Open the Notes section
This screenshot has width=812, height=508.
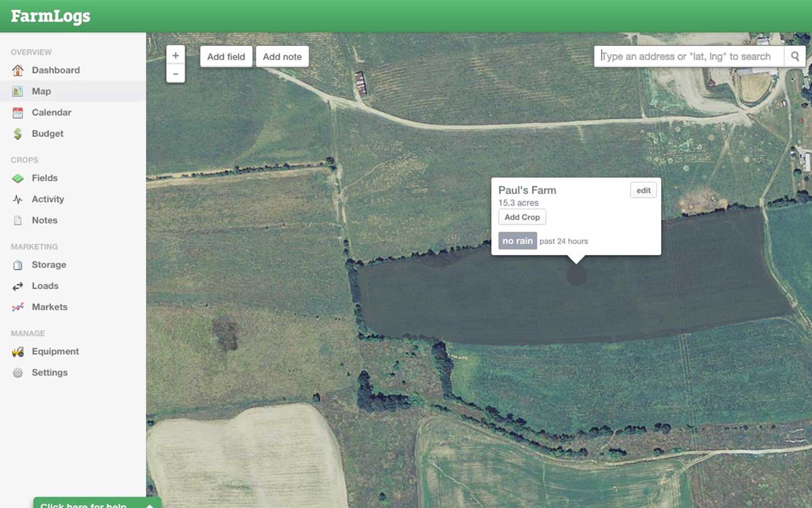click(44, 220)
